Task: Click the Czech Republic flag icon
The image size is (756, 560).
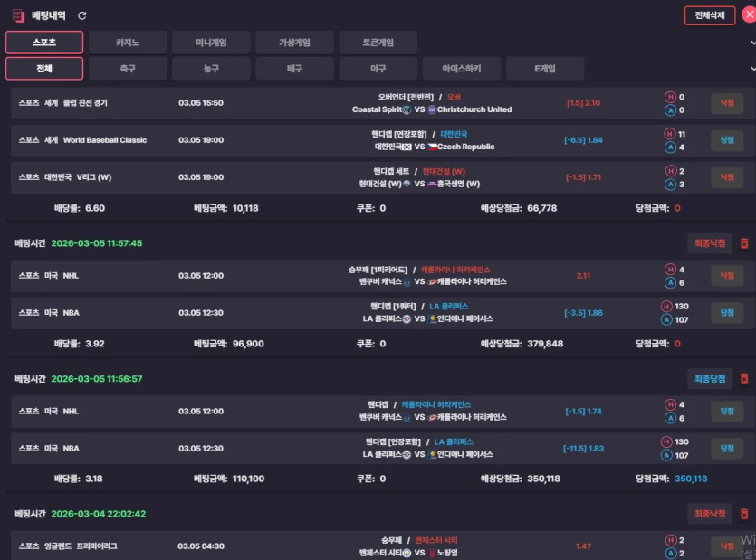Action: point(432,147)
